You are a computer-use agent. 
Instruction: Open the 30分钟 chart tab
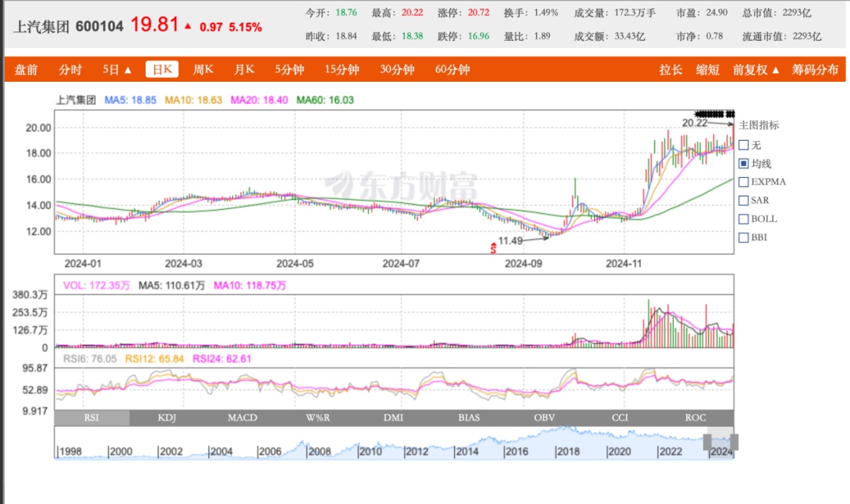(397, 69)
